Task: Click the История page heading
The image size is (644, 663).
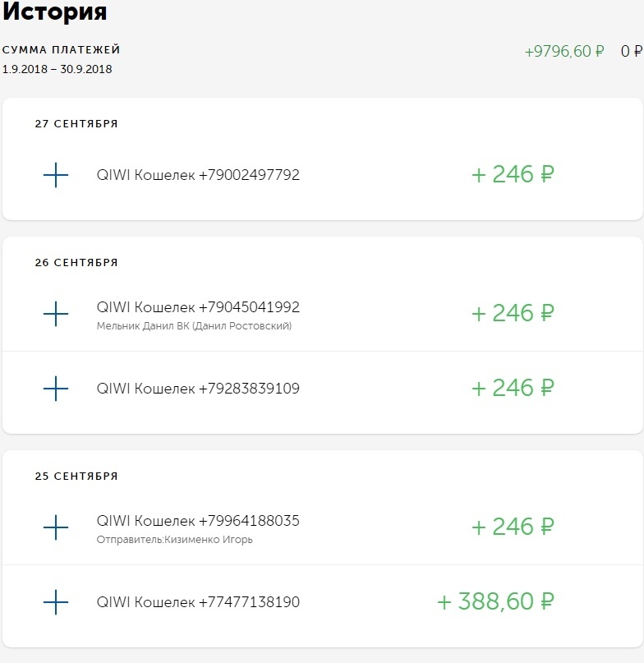Action: click(x=54, y=13)
